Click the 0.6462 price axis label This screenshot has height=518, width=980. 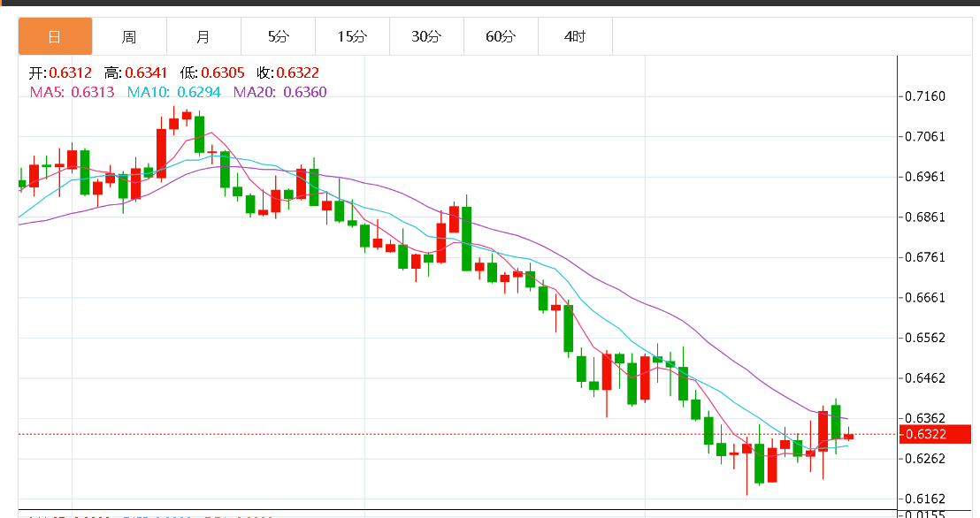tap(925, 378)
